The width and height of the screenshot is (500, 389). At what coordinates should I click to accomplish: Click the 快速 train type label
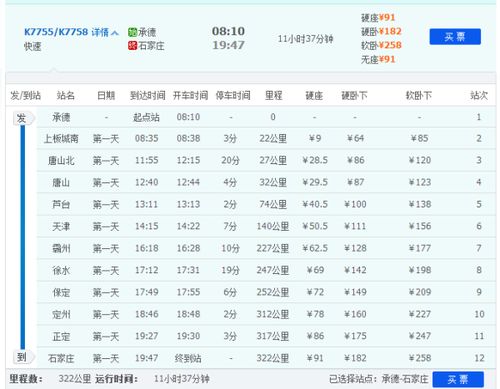(33, 46)
